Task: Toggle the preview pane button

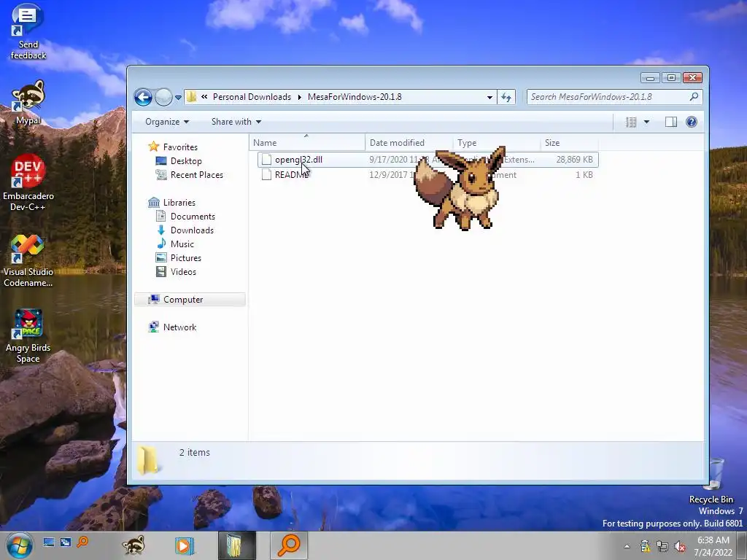Action: [671, 122]
